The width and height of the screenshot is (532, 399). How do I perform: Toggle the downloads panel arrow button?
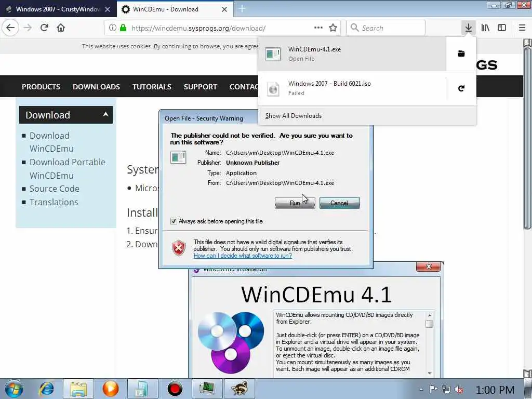point(469,28)
